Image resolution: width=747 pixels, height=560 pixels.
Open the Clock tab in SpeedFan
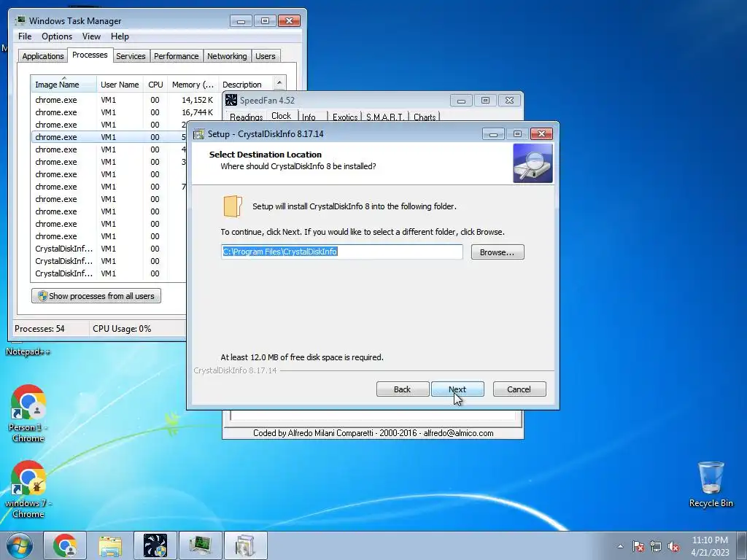point(281,116)
